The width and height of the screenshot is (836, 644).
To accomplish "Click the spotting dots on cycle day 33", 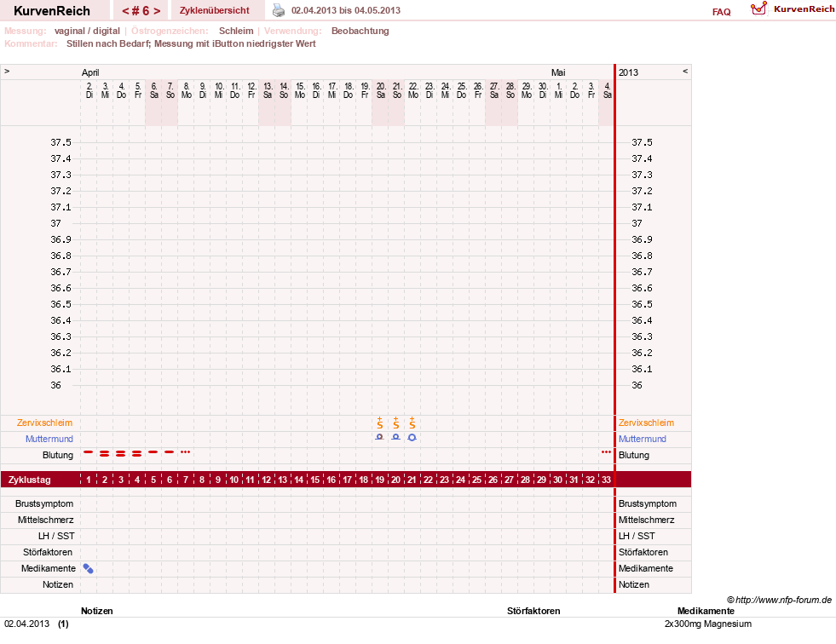I will click(x=606, y=452).
